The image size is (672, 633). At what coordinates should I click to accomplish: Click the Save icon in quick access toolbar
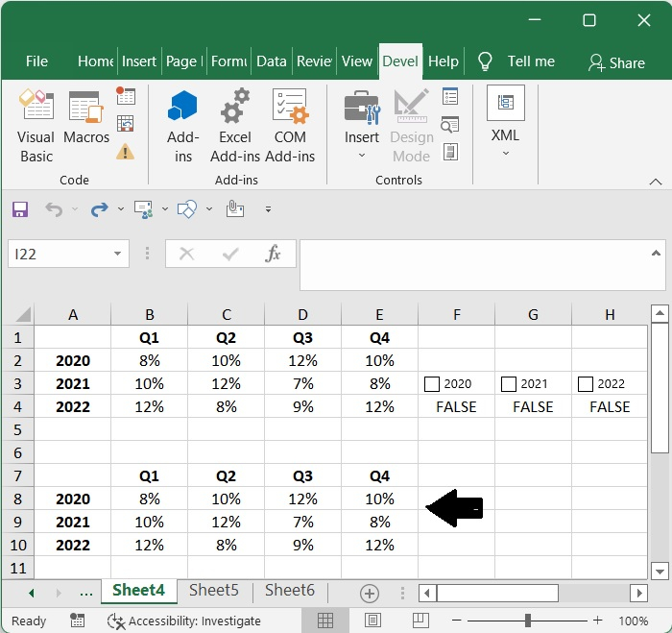[x=20, y=208]
